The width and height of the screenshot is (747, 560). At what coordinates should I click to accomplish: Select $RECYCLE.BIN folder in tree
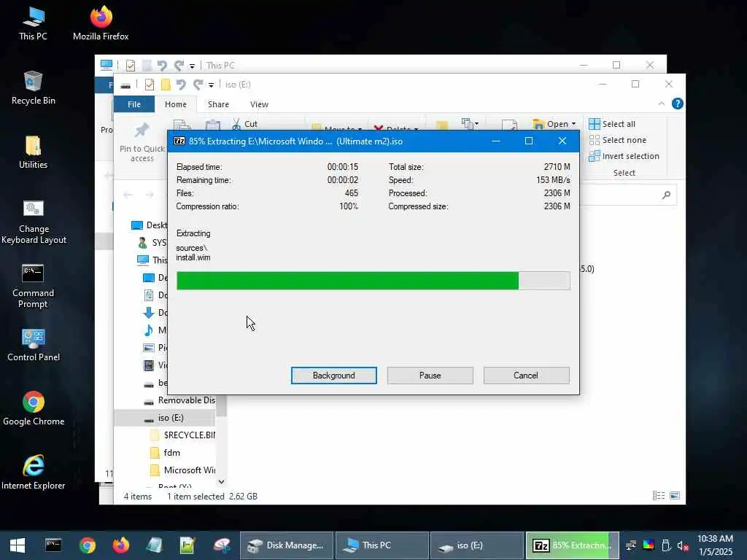[182, 435]
